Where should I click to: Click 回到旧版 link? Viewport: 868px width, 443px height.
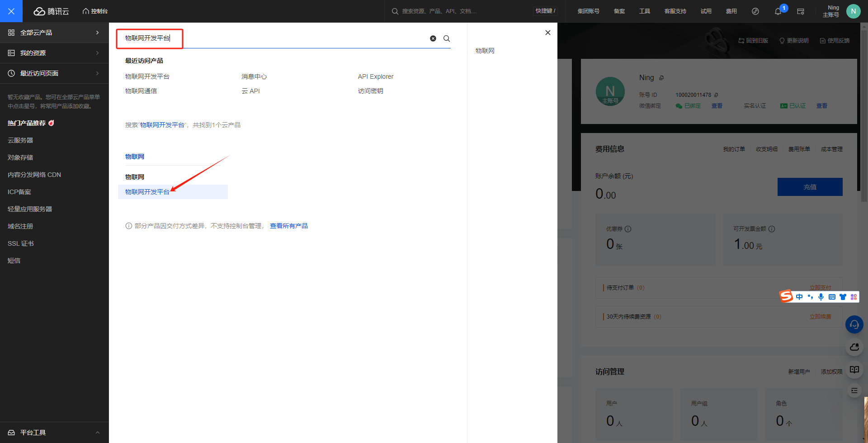tap(753, 41)
